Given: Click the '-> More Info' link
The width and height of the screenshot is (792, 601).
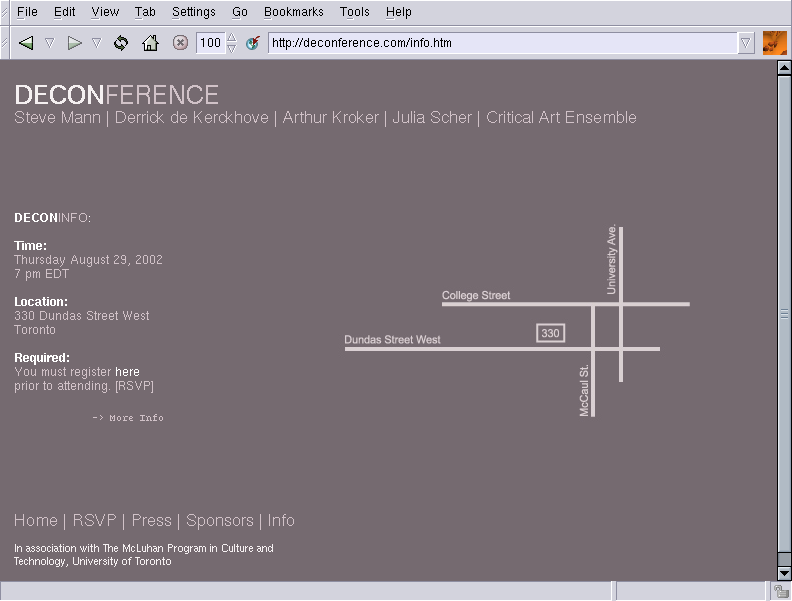Looking at the screenshot, I should (x=128, y=418).
